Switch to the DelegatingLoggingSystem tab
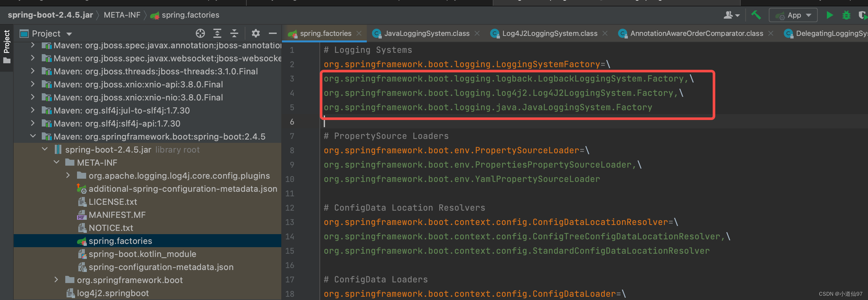The width and height of the screenshot is (868, 300). point(826,33)
